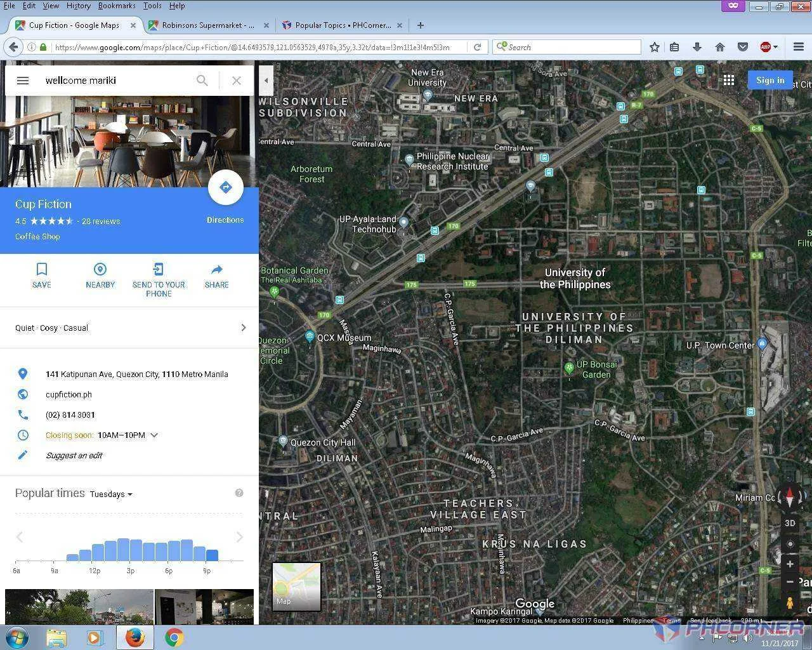The image size is (812, 650).
Task: Click Suggest an edit
Action: [74, 456]
